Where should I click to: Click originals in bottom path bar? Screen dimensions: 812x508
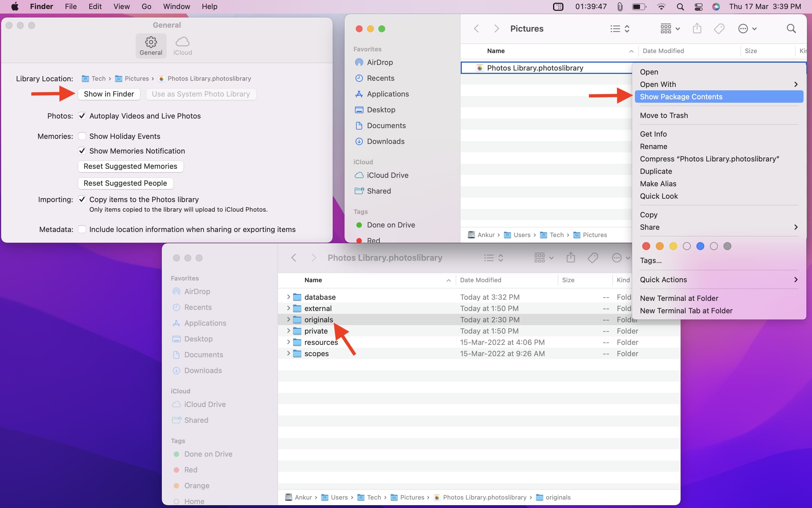553,497
